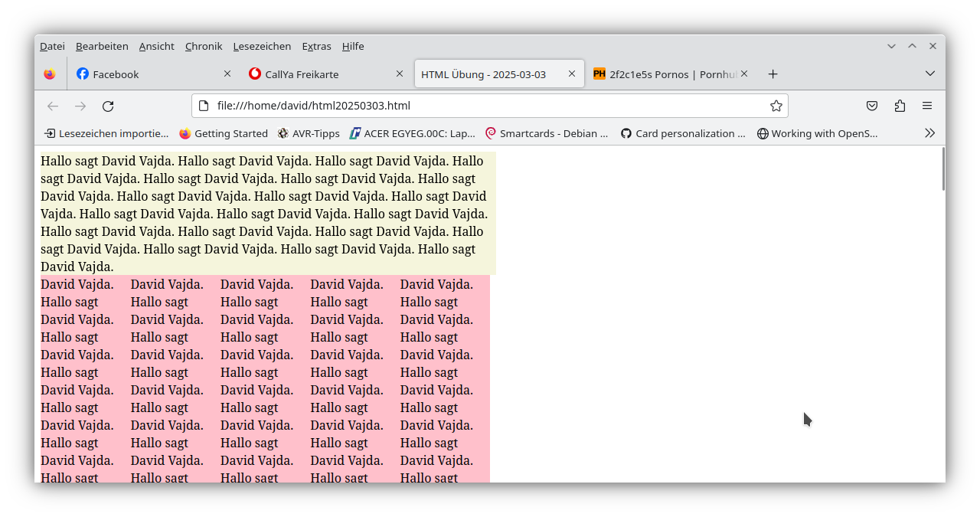Close the CallYa Freikarte tab
Image resolution: width=980 pixels, height=517 pixels.
tap(400, 74)
